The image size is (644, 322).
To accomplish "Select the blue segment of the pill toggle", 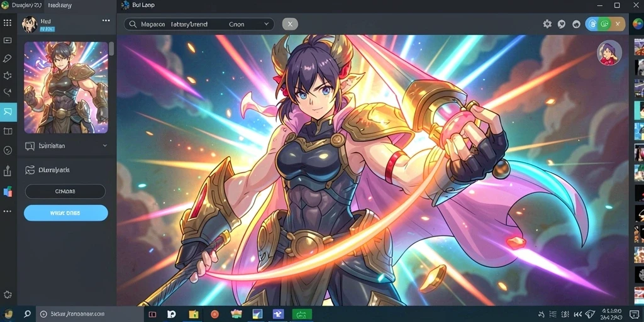I will [592, 25].
